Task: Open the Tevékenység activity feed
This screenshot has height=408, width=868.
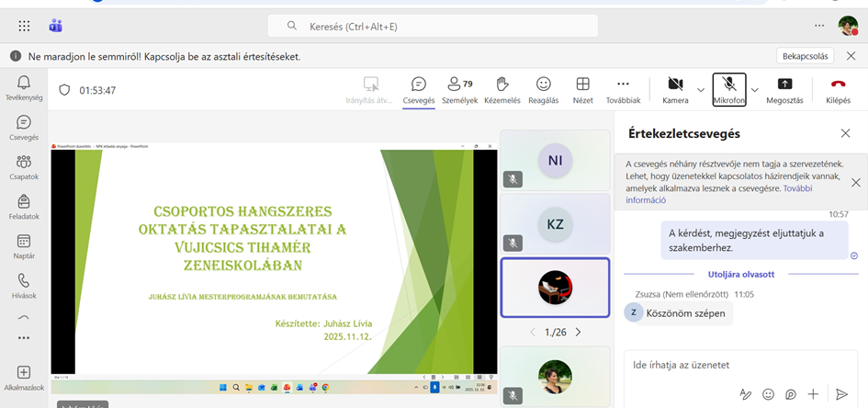Action: coord(23,88)
